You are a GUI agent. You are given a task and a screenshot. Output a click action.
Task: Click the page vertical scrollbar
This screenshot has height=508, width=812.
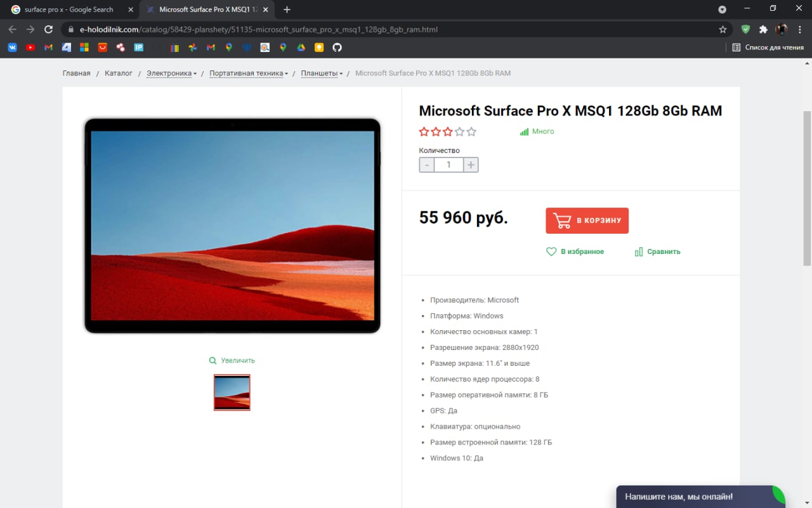point(807,188)
